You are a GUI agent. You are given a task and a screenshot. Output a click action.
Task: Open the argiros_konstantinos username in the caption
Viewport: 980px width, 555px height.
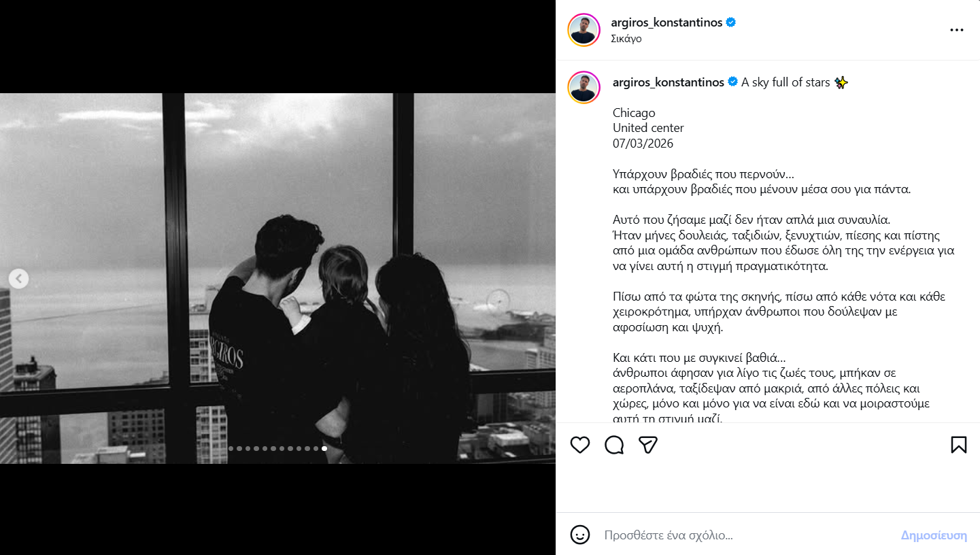click(x=669, y=82)
